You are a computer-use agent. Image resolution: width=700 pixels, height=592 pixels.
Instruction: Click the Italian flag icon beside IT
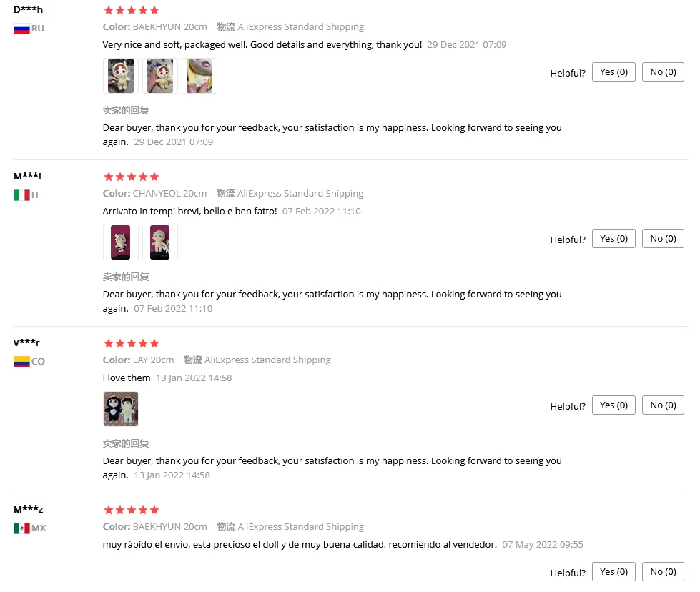click(x=21, y=195)
